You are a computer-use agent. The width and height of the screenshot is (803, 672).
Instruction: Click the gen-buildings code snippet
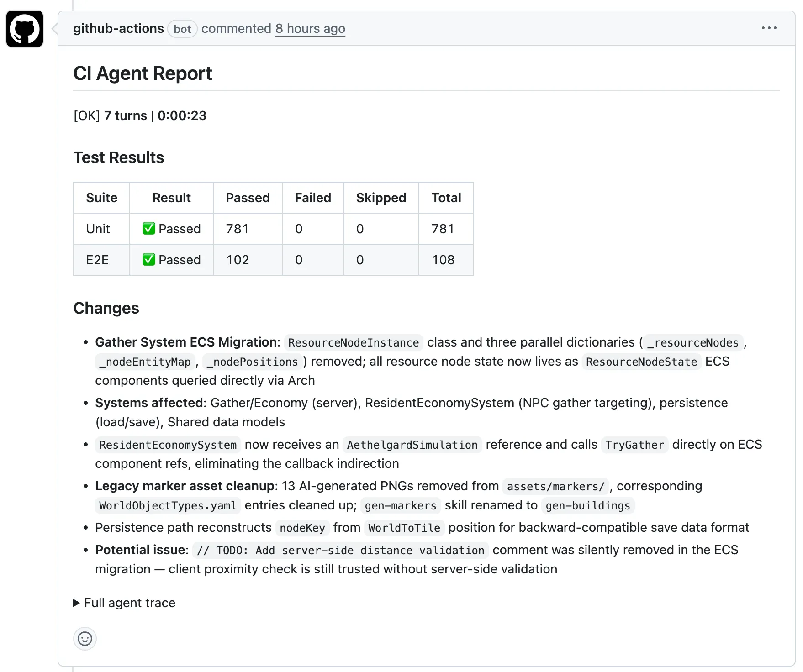(588, 505)
